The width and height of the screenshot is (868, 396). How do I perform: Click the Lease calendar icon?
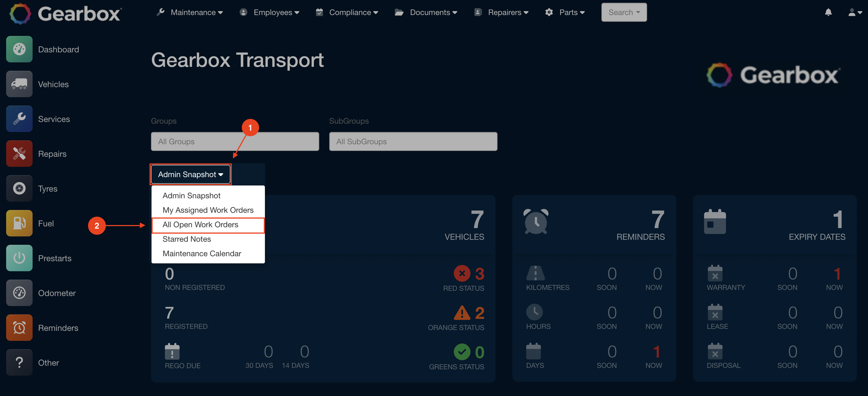point(715,312)
